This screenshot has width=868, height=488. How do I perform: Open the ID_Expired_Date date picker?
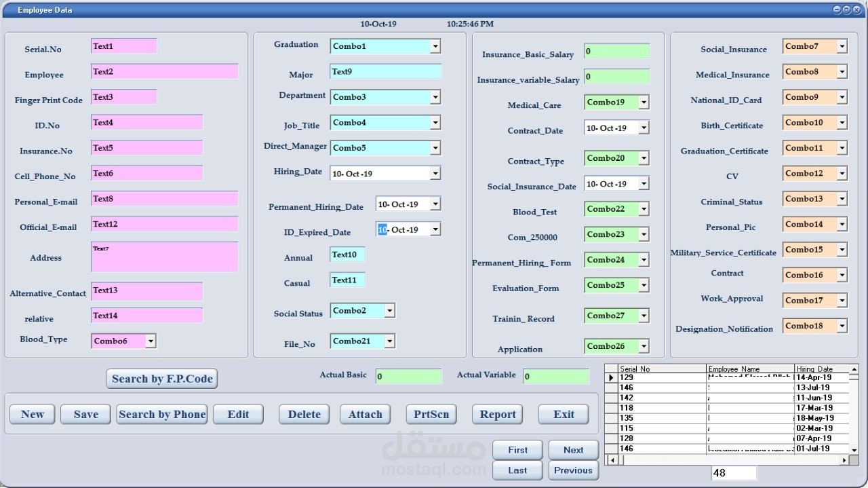coord(435,229)
